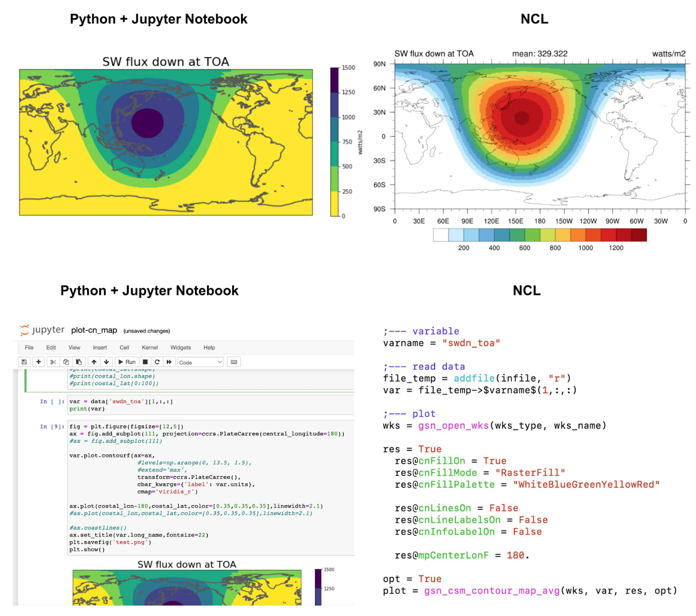Screen dimensions: 696x616
Task: Open the Kernel menu
Action: coord(150,347)
